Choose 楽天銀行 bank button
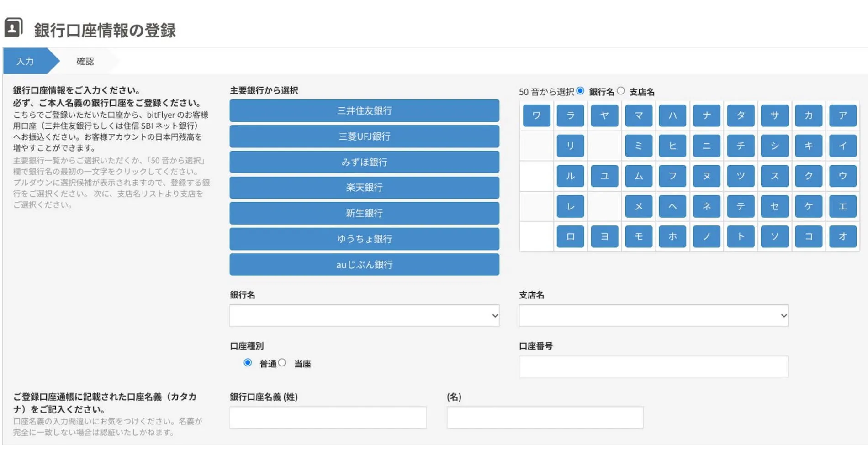This screenshot has height=455, width=868. click(364, 187)
